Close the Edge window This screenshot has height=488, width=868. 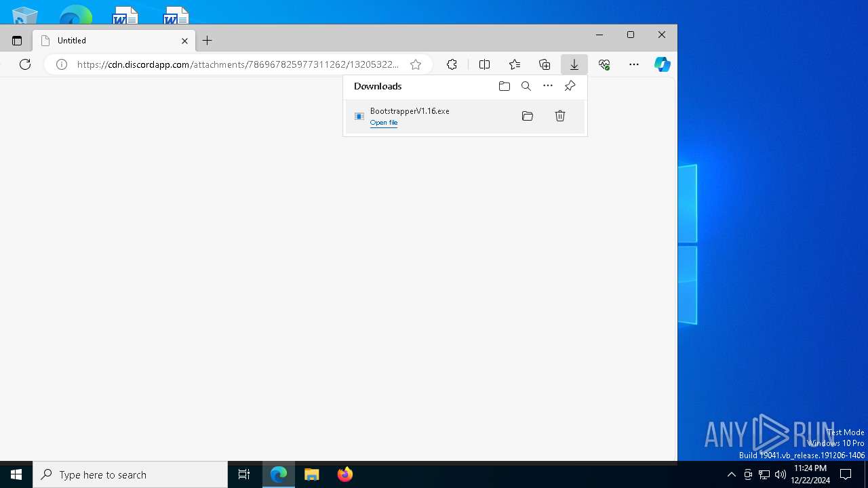[662, 35]
